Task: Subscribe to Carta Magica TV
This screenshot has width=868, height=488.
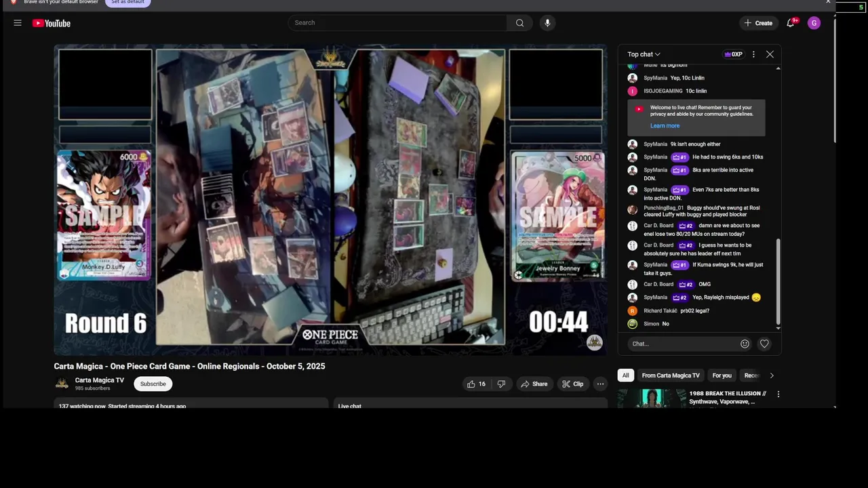Action: point(153,384)
